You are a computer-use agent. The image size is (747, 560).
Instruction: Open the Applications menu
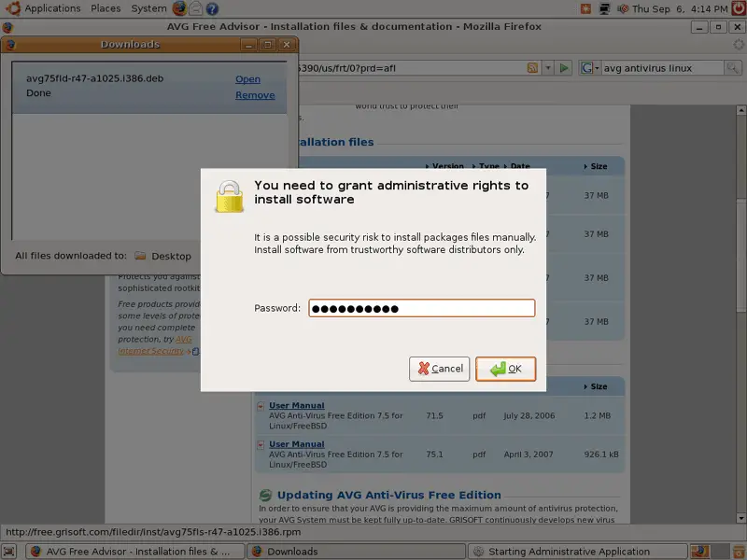pyautogui.click(x=52, y=8)
